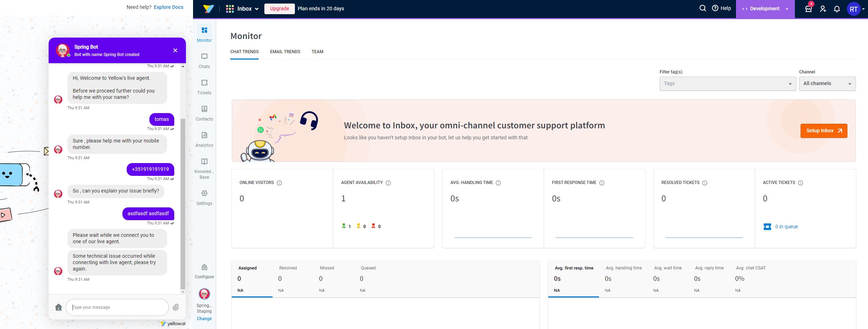Click the 'asdfasdf asdfasdf' message bubble

148,214
